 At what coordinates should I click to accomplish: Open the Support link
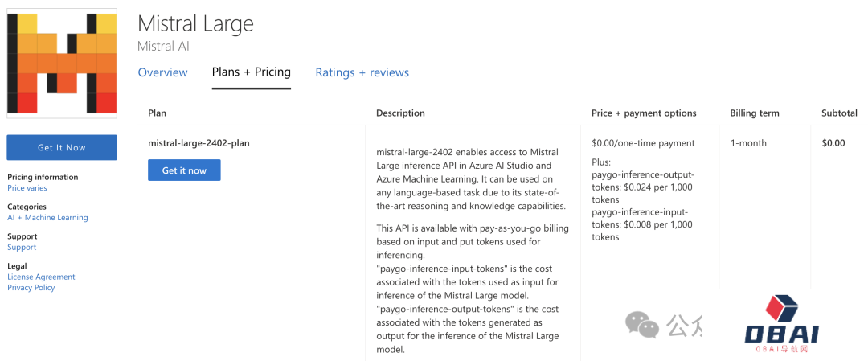click(x=22, y=248)
